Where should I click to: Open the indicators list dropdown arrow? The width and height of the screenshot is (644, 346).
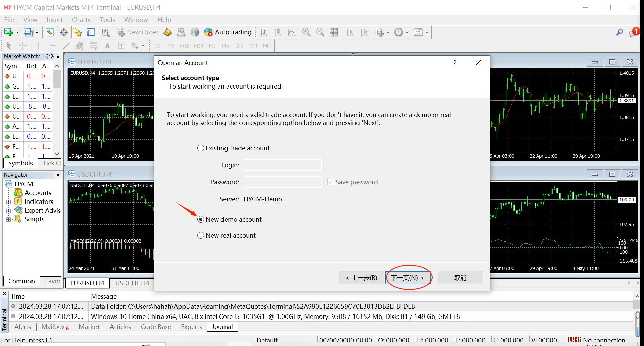pyautogui.click(x=388, y=32)
